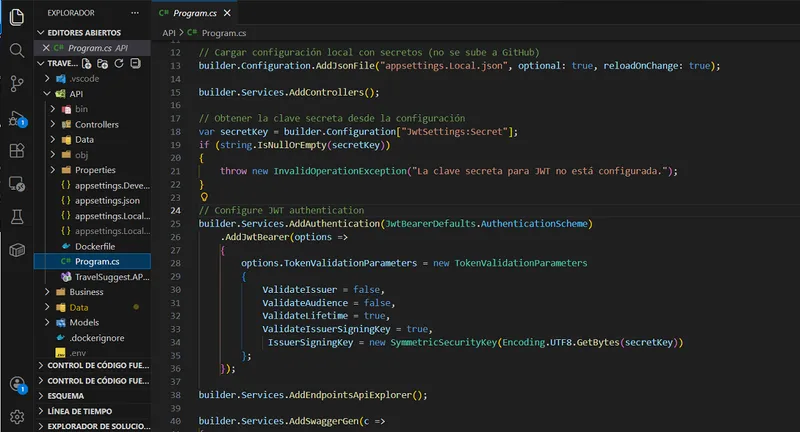Select the Program.cs editor tab
Viewport: 800px width, 432px height.
(x=195, y=13)
